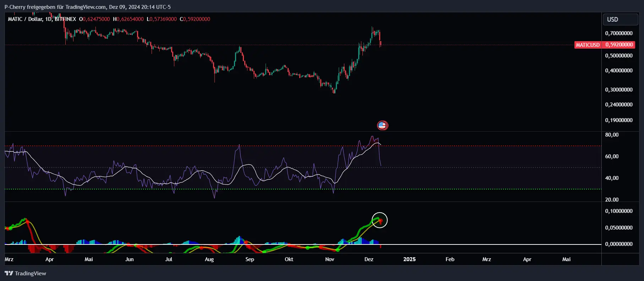Image resolution: width=644 pixels, height=281 pixels.
Task: Click the TradingView logo at bottom left
Action: [25, 273]
